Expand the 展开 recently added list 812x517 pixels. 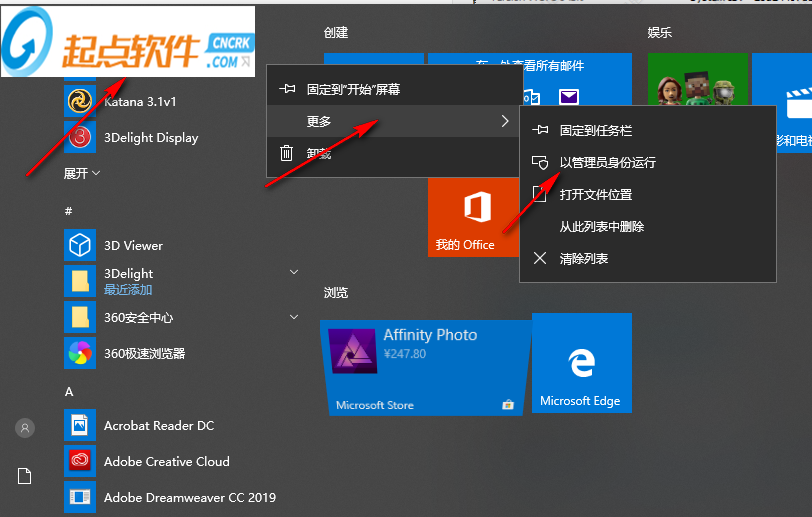pyautogui.click(x=81, y=173)
